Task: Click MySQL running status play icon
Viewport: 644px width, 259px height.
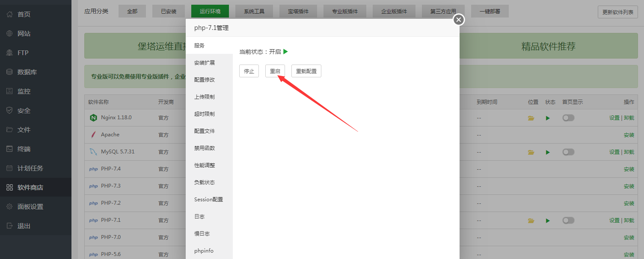Action: [x=548, y=152]
